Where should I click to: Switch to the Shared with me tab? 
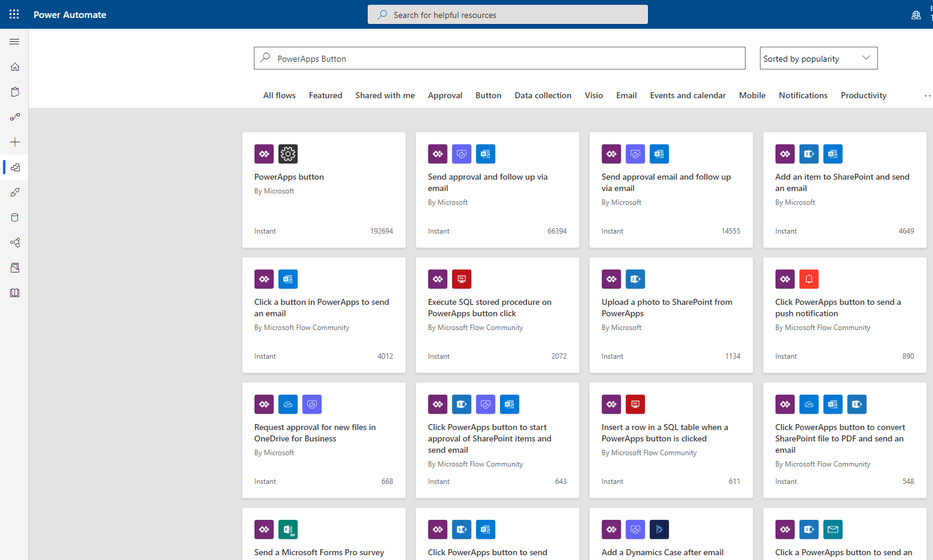384,95
